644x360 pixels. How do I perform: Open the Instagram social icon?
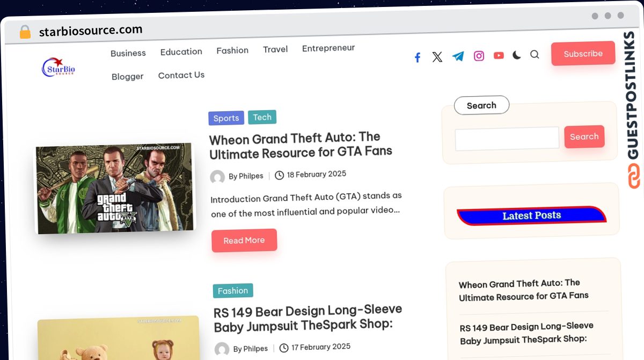click(479, 56)
